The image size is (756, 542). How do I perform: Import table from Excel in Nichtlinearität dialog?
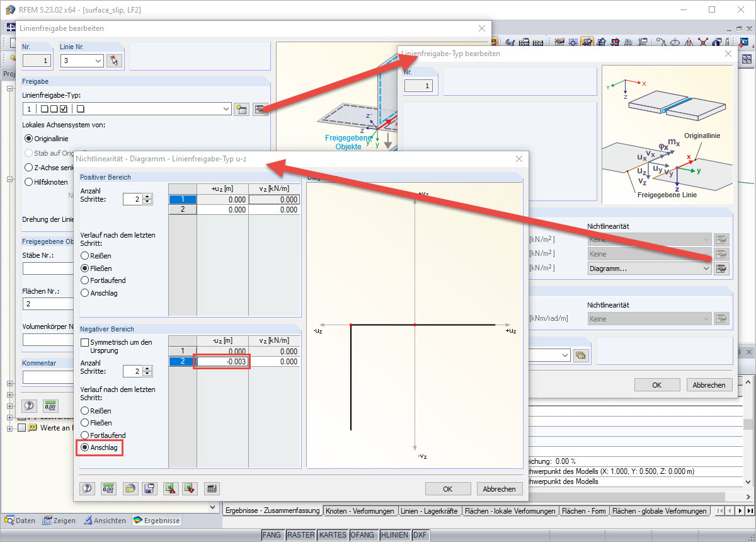click(x=189, y=488)
